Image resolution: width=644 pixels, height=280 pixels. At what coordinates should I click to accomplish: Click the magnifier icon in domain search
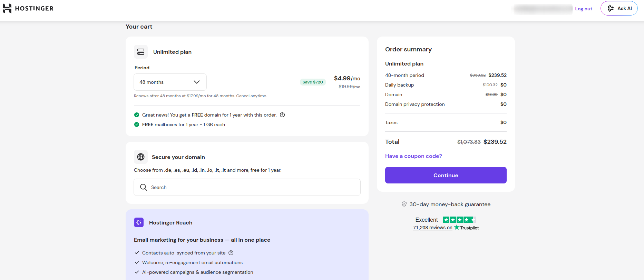tap(144, 187)
